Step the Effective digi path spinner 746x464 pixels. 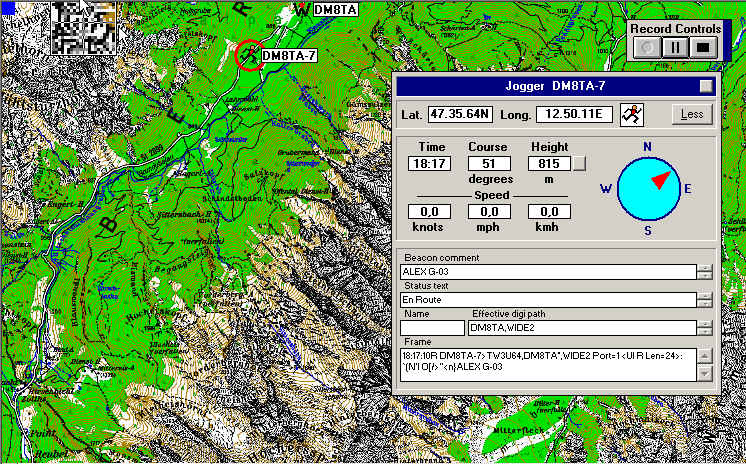pos(705,328)
